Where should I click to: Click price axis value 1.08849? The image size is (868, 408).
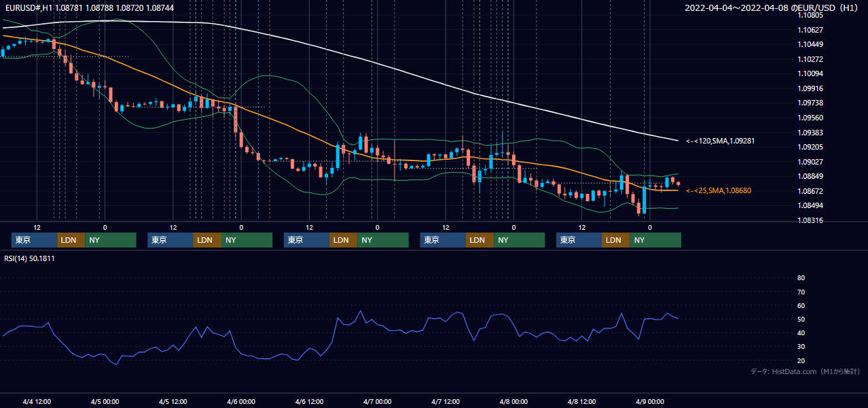810,176
